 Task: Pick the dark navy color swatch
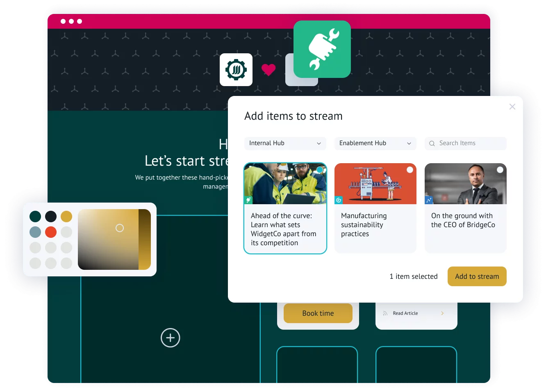point(51,217)
